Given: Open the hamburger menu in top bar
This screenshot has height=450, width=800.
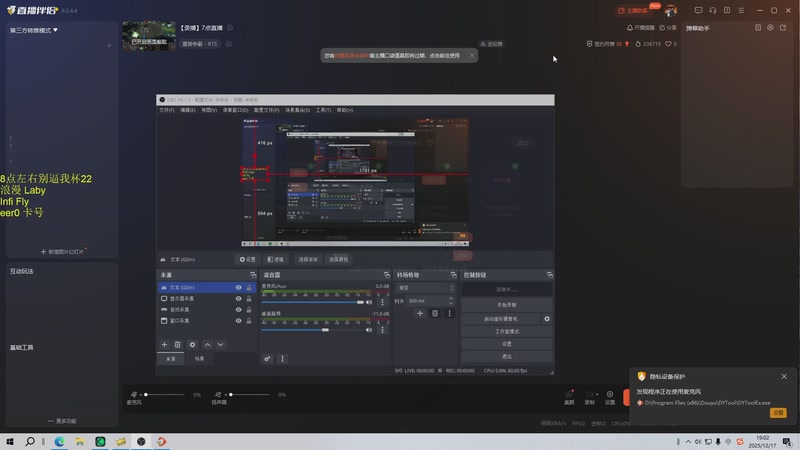Looking at the screenshot, I should (x=741, y=10).
